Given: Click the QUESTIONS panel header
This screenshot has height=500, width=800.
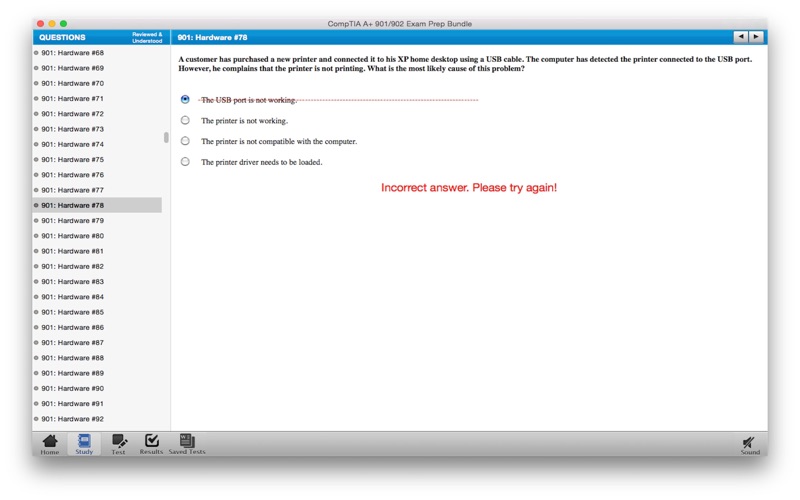Looking at the screenshot, I should [62, 37].
